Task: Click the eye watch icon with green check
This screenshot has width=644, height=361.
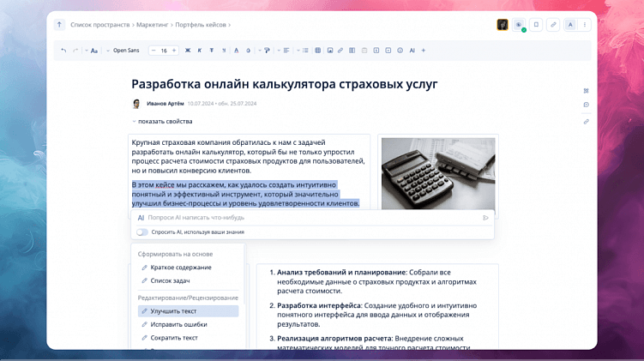Action: click(x=519, y=25)
